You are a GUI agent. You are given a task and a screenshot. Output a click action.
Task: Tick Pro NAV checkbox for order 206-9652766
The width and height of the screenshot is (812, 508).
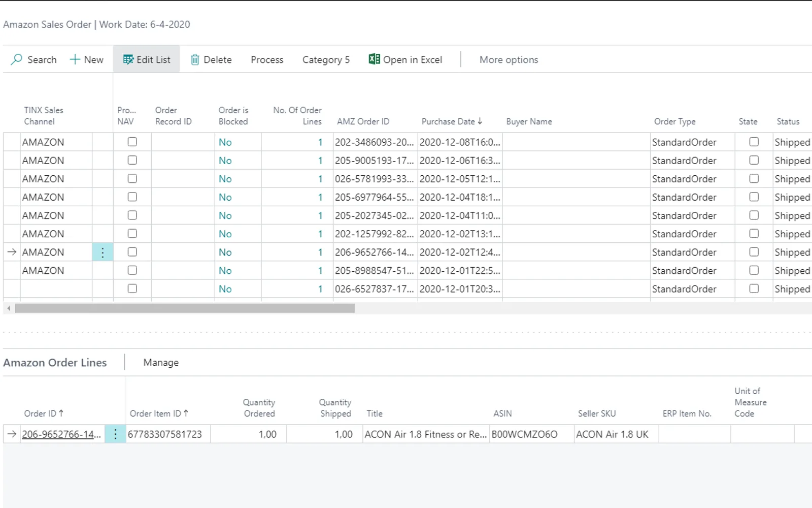point(132,252)
